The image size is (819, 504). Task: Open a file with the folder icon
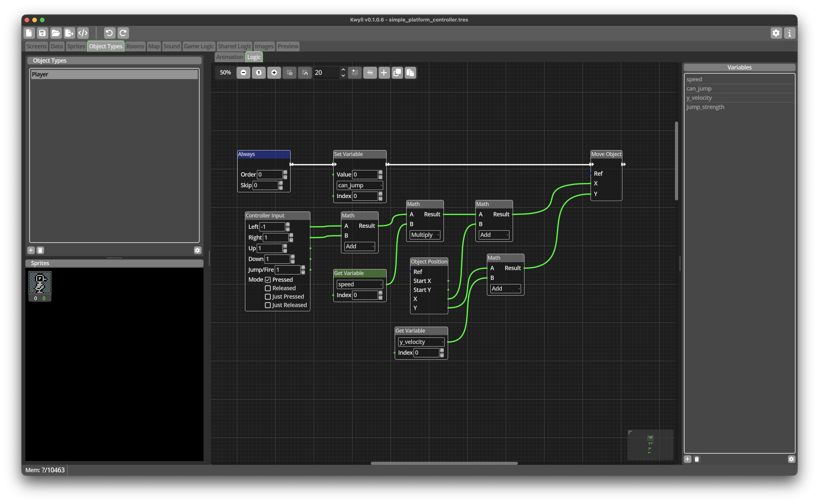click(56, 33)
